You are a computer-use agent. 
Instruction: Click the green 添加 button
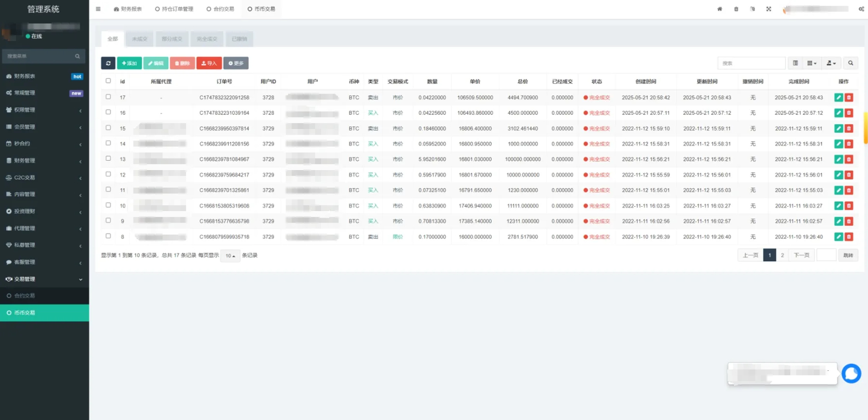[129, 63]
